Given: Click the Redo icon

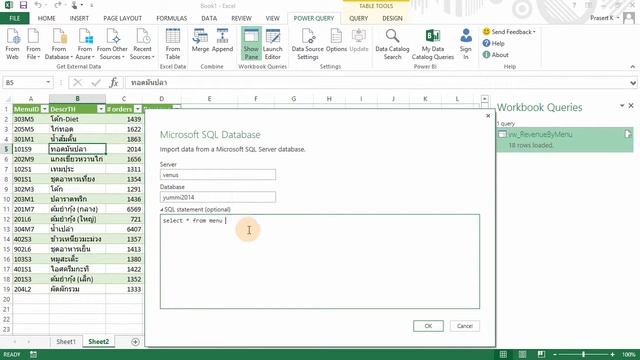Looking at the screenshot, I should pos(58,5).
